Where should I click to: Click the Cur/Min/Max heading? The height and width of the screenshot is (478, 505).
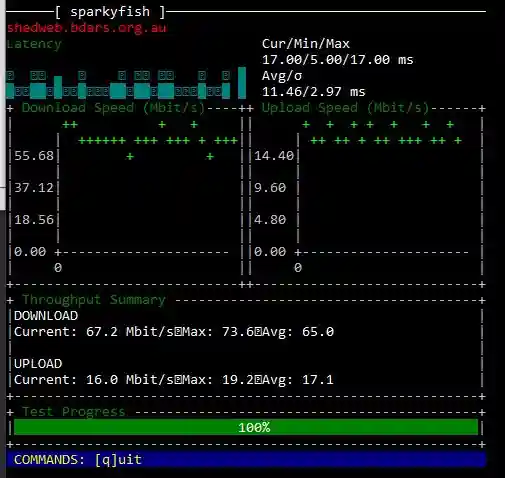(x=306, y=44)
